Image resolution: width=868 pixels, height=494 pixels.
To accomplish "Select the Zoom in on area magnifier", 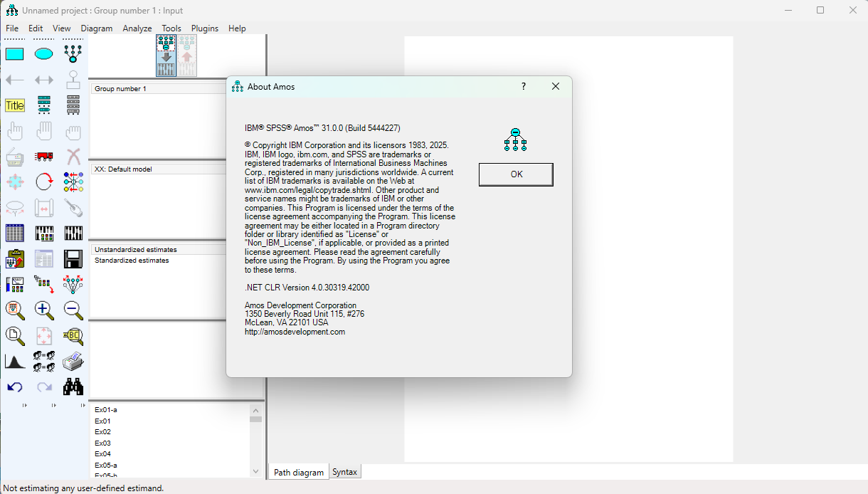I will [x=15, y=310].
